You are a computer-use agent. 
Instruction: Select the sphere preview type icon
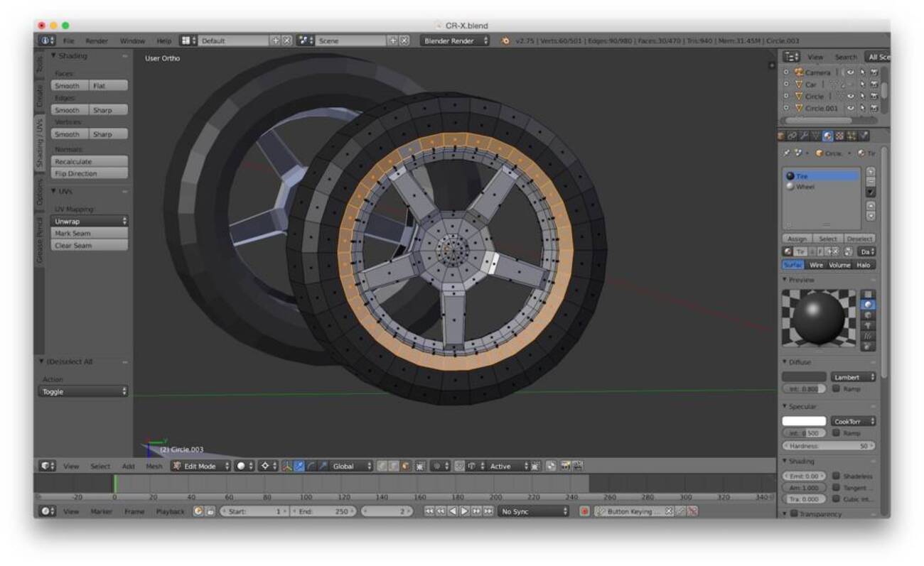click(868, 304)
